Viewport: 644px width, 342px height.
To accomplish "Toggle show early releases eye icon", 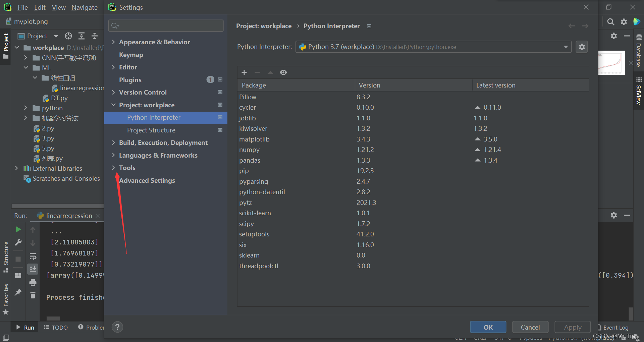I will point(283,72).
